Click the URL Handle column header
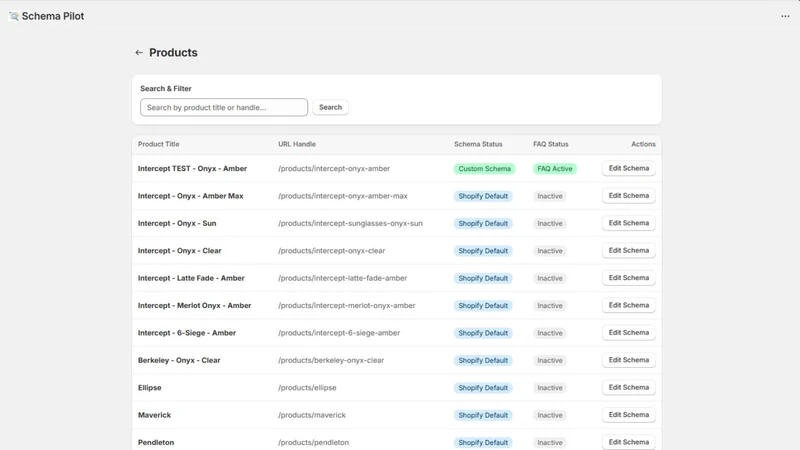 tap(297, 144)
